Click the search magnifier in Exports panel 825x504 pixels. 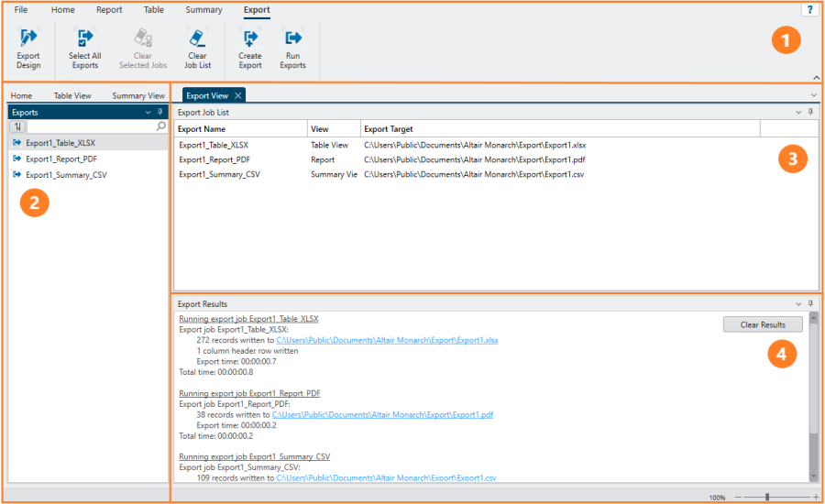click(161, 126)
